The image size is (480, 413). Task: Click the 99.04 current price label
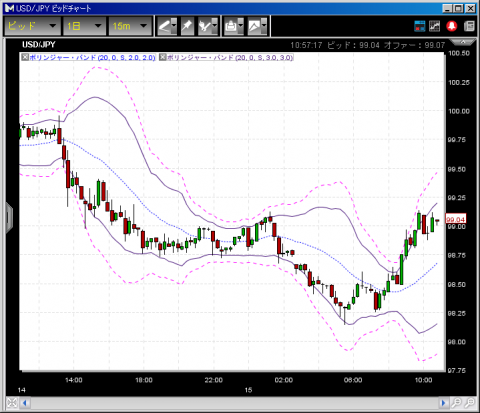pyautogui.click(x=456, y=219)
